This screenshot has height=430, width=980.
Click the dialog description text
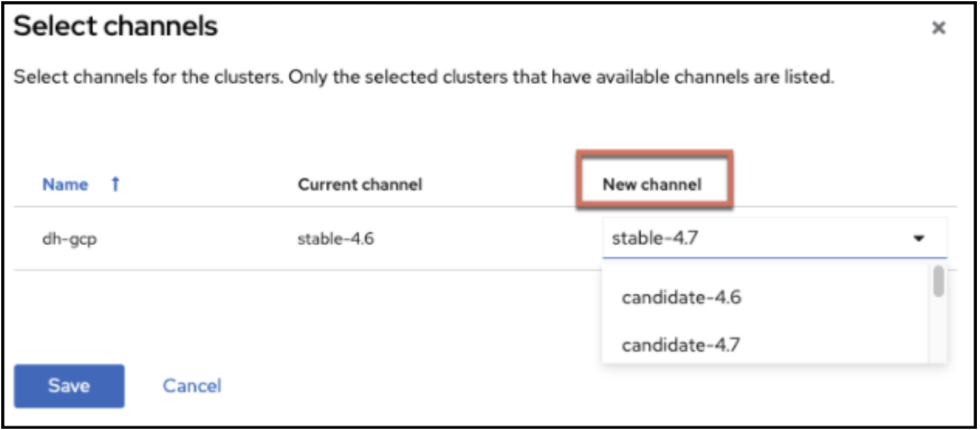424,78
